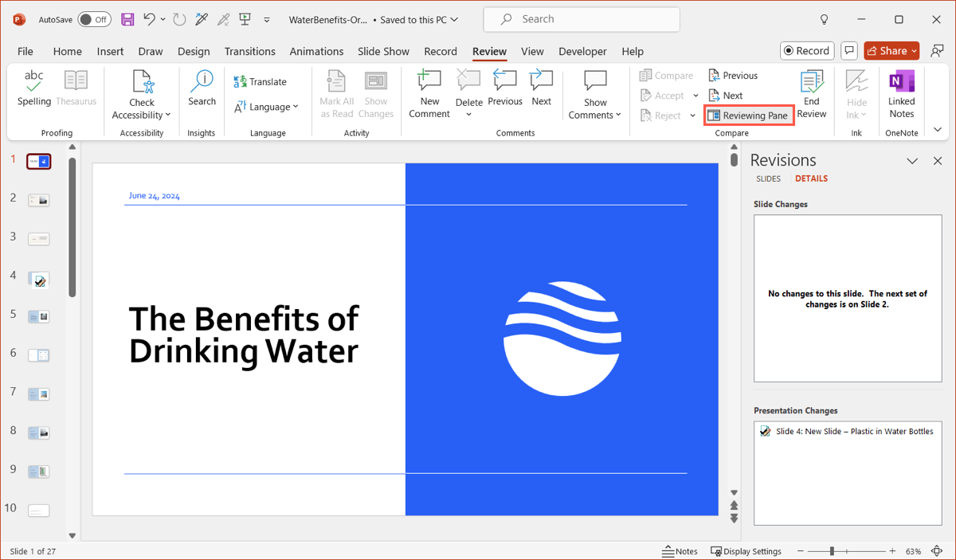
Task: Open the Draw ribbon tab
Action: point(151,51)
